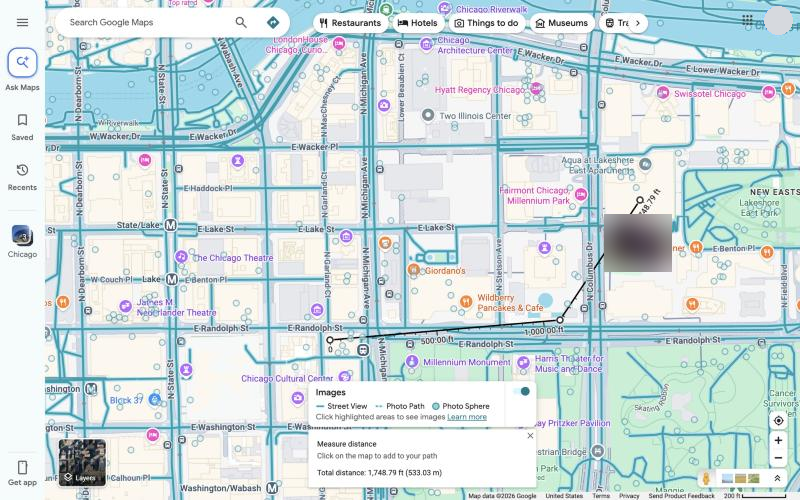Filter by Museums
This screenshot has width=800, height=500.
[x=562, y=23]
